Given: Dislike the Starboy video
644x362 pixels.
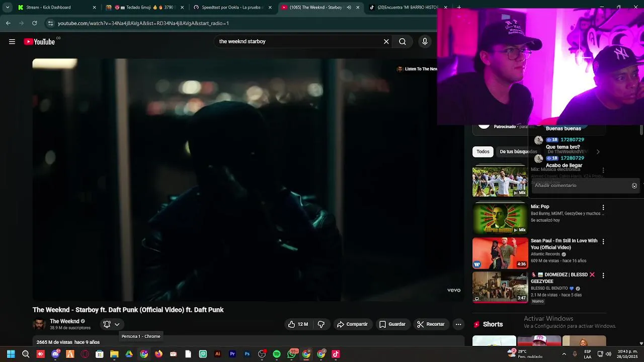Looking at the screenshot, I should (x=321, y=324).
